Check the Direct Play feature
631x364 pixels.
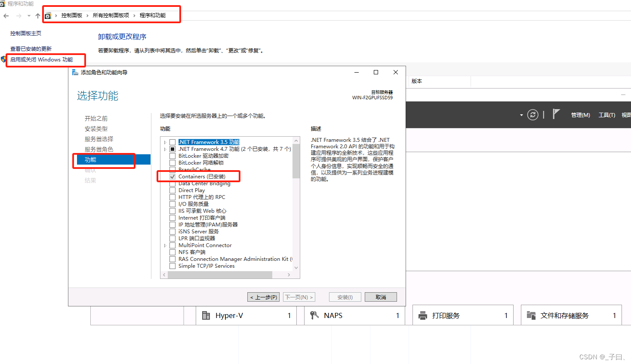coord(173,190)
